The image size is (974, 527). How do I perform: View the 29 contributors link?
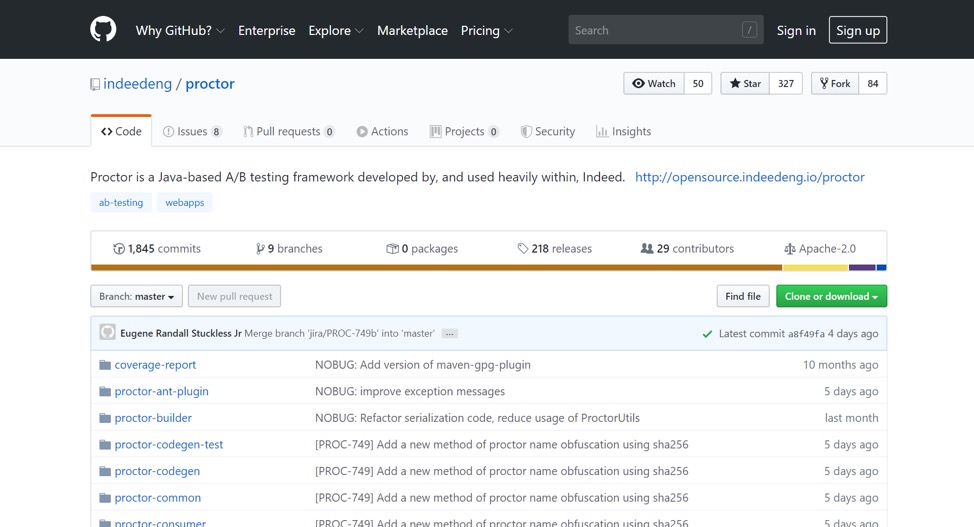point(688,249)
